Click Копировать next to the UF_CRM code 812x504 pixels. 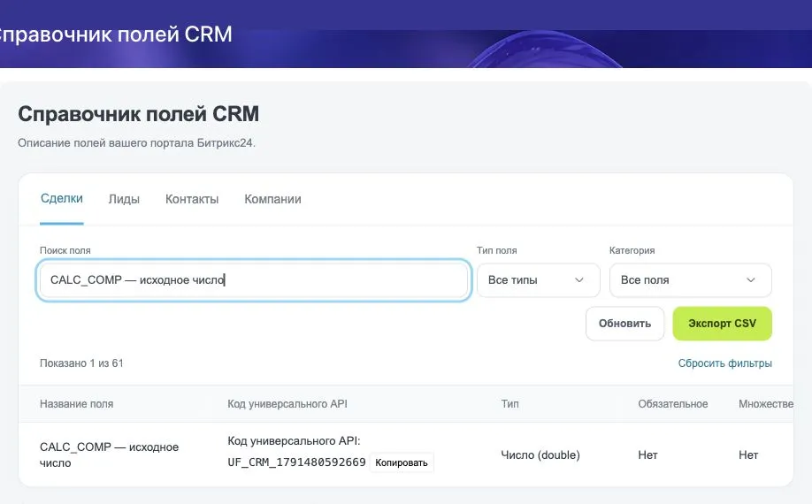pos(402,462)
